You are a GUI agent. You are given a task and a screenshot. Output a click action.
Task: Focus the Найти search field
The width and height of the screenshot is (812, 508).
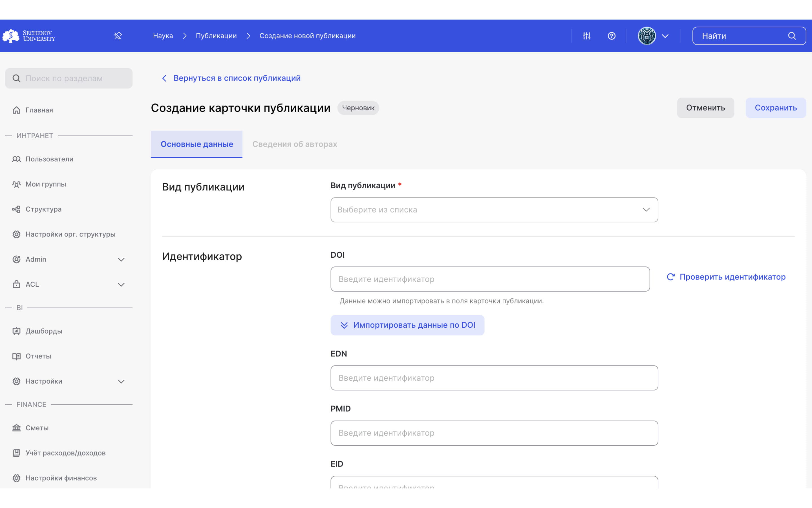click(749, 36)
